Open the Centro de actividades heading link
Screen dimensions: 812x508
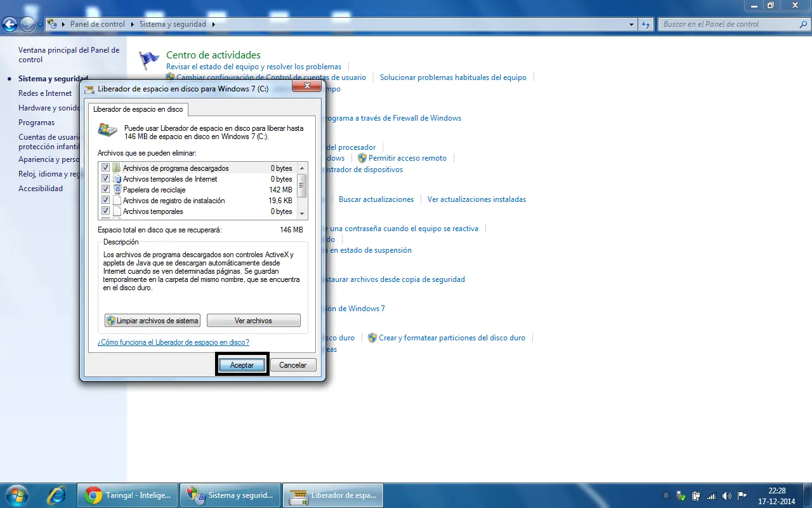213,55
